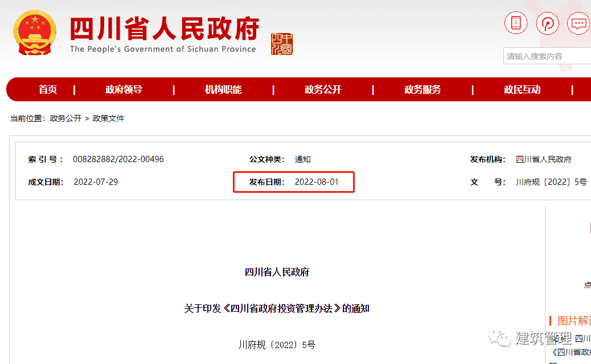Image resolution: width=591 pixels, height=364 pixels.
Task: Click the WeChat watermark icon
Action: tap(502, 338)
